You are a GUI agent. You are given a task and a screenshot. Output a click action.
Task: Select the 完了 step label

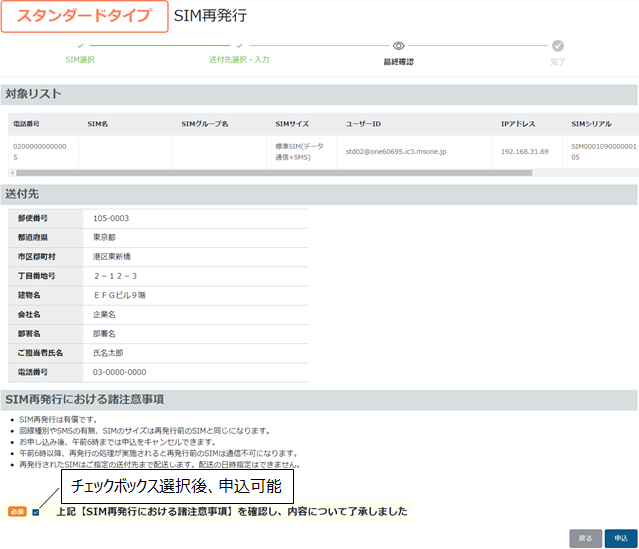click(557, 62)
